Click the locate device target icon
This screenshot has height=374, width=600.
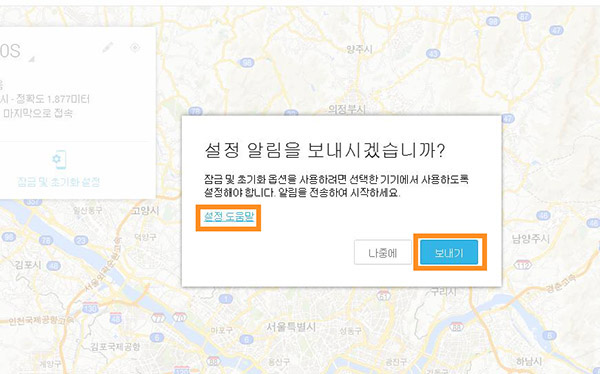pyautogui.click(x=135, y=48)
